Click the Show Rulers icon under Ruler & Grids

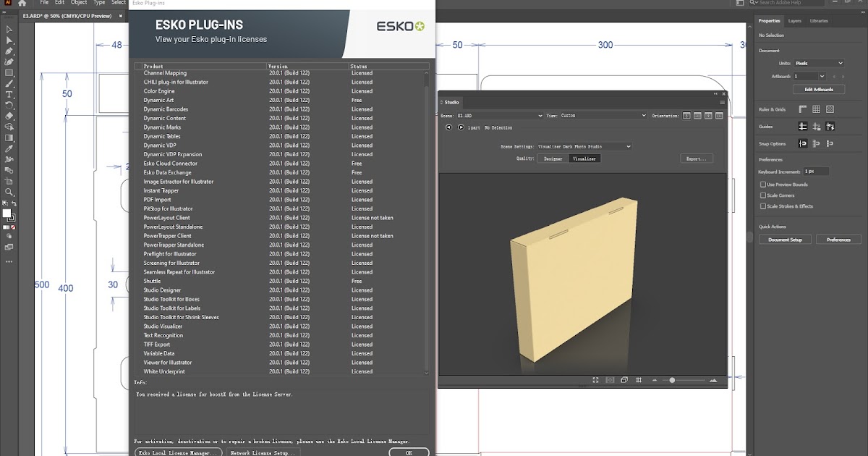point(801,109)
